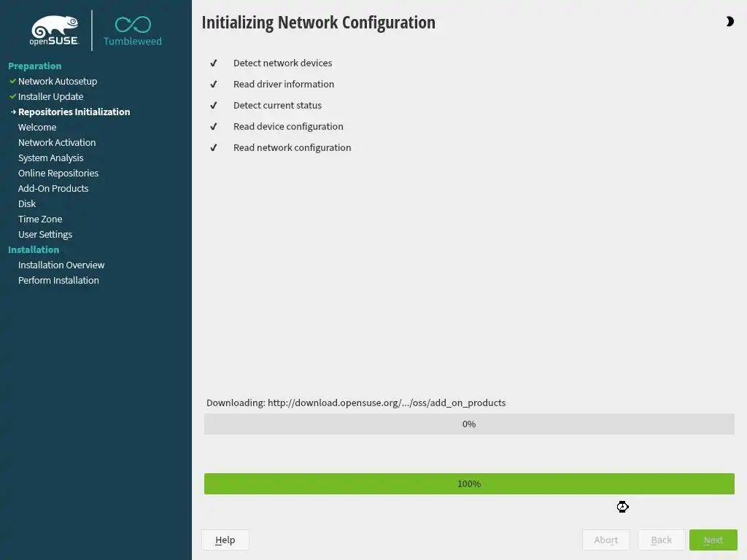Open the Help dialog
The image size is (747, 560).
point(225,540)
